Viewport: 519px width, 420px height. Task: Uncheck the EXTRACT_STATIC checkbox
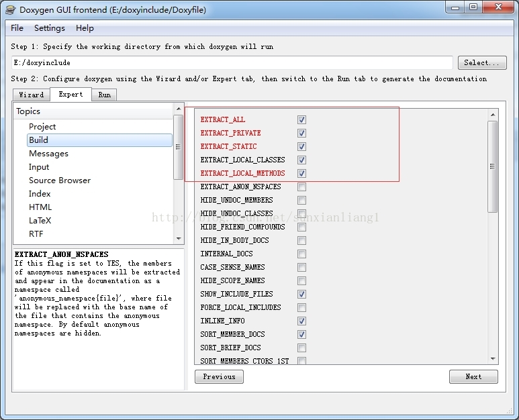[301, 146]
